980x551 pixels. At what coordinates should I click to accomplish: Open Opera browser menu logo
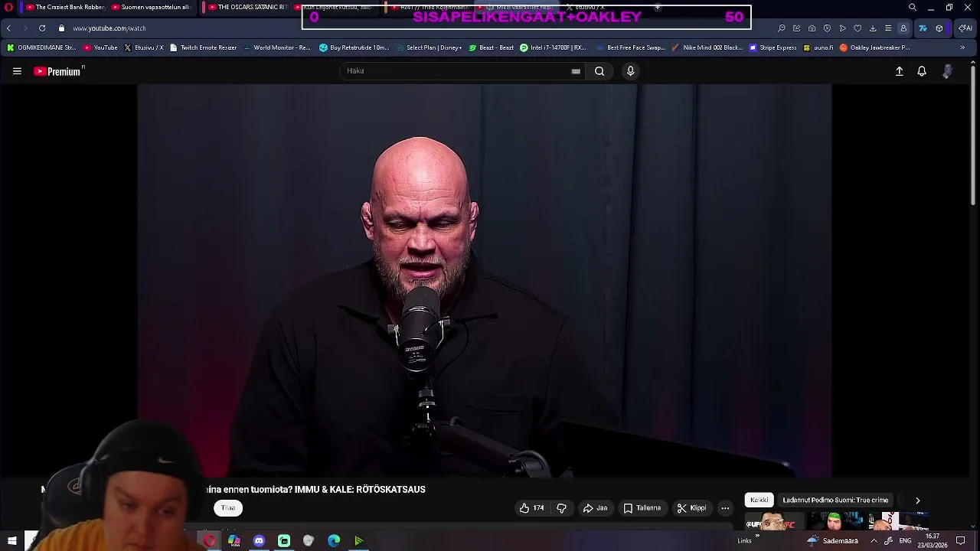(8, 8)
